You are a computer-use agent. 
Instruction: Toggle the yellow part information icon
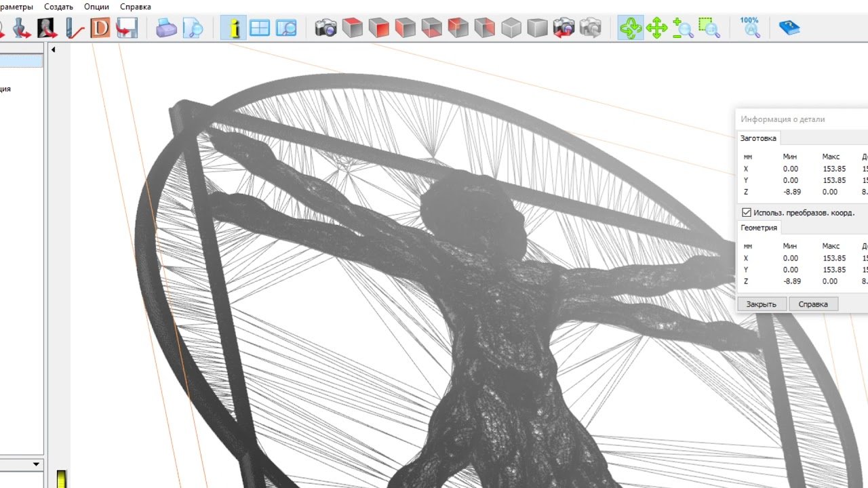click(234, 28)
